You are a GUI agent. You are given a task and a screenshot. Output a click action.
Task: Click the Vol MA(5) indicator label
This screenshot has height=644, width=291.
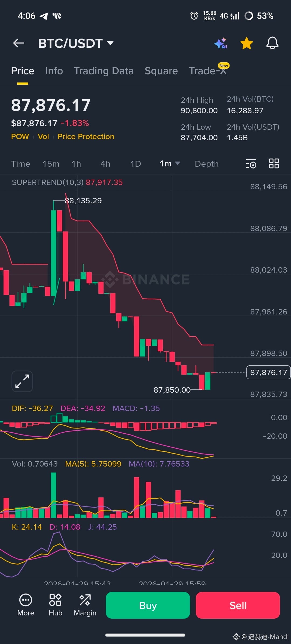[x=93, y=464]
